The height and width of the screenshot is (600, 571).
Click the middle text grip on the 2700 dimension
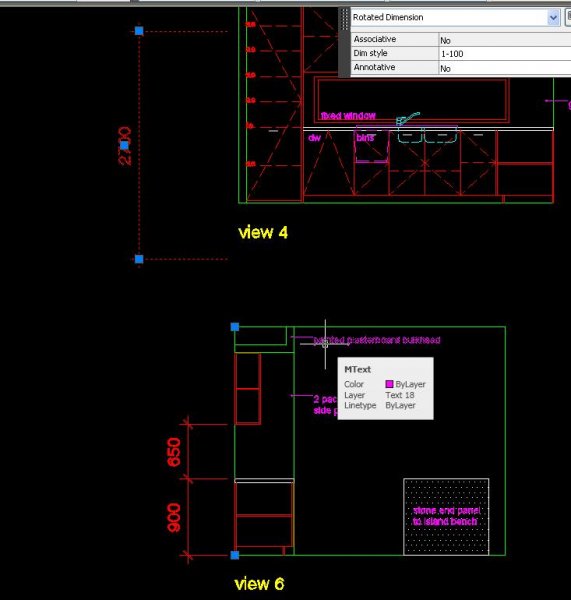tap(124, 145)
